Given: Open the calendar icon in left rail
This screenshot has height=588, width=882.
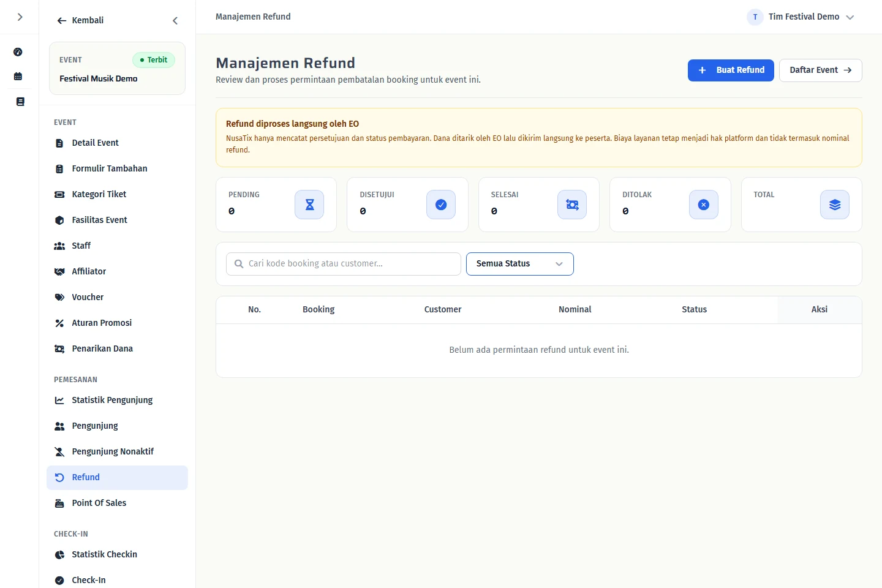Looking at the screenshot, I should coord(18,77).
